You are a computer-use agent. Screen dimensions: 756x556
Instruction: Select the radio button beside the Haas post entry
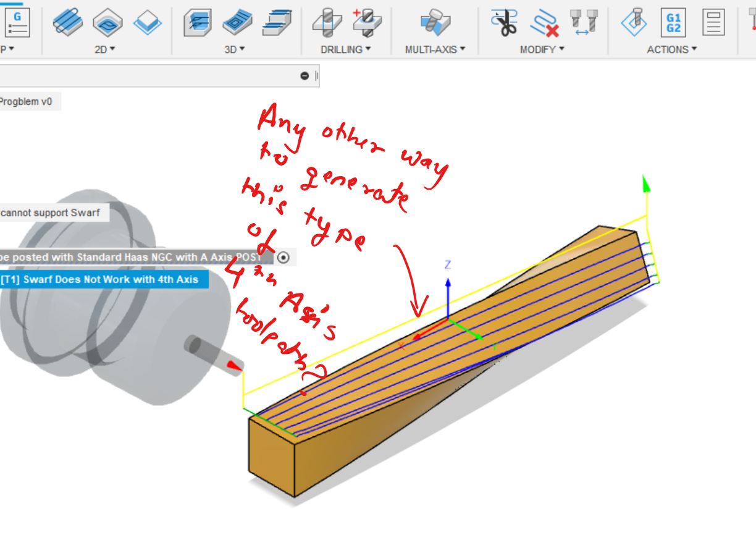[283, 258]
